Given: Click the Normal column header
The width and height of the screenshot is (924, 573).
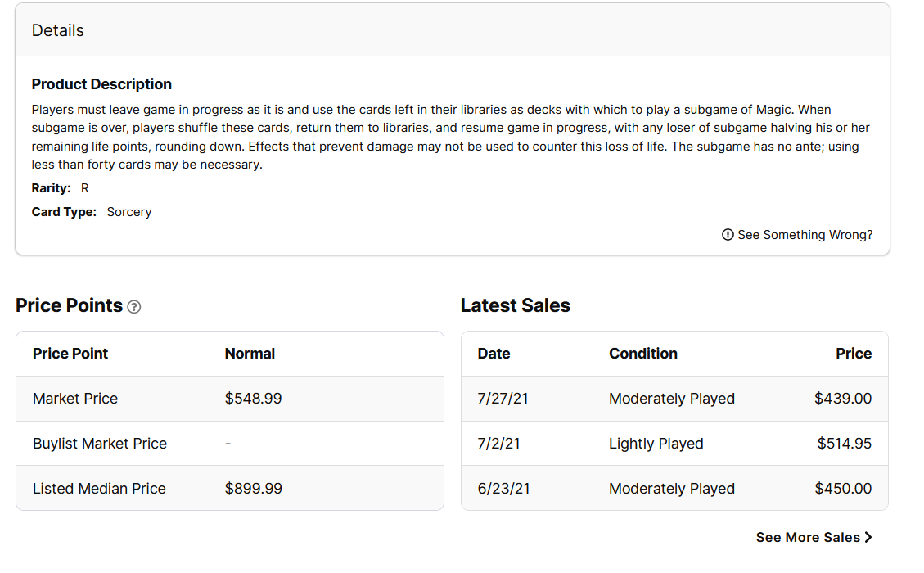Looking at the screenshot, I should click(x=250, y=354).
